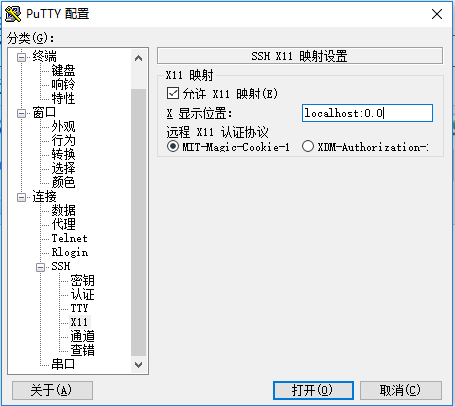Open 通道 tunnels settings

(83, 336)
